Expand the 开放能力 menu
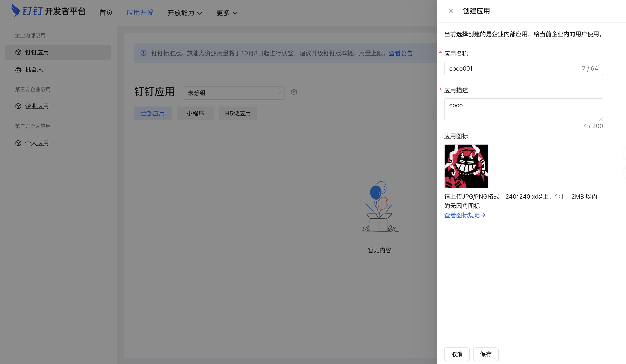 (185, 13)
